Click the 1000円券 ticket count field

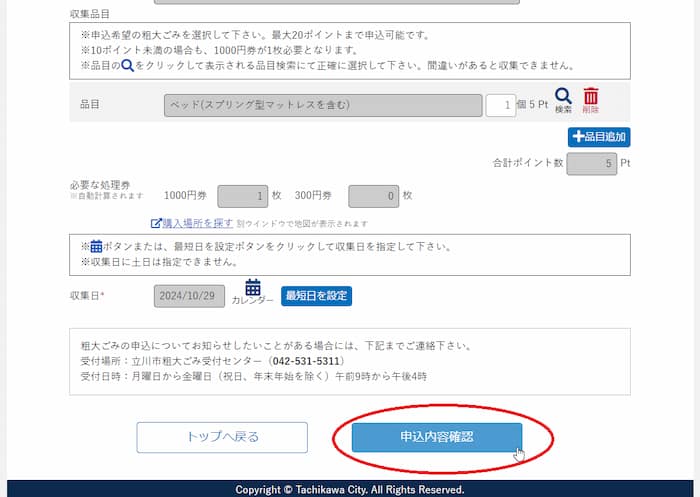[x=242, y=196]
